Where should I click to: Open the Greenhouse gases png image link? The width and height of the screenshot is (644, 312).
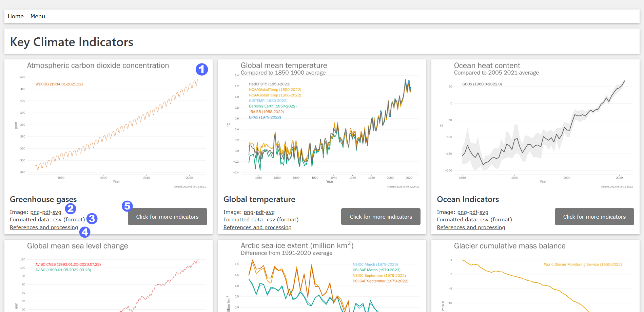point(35,212)
